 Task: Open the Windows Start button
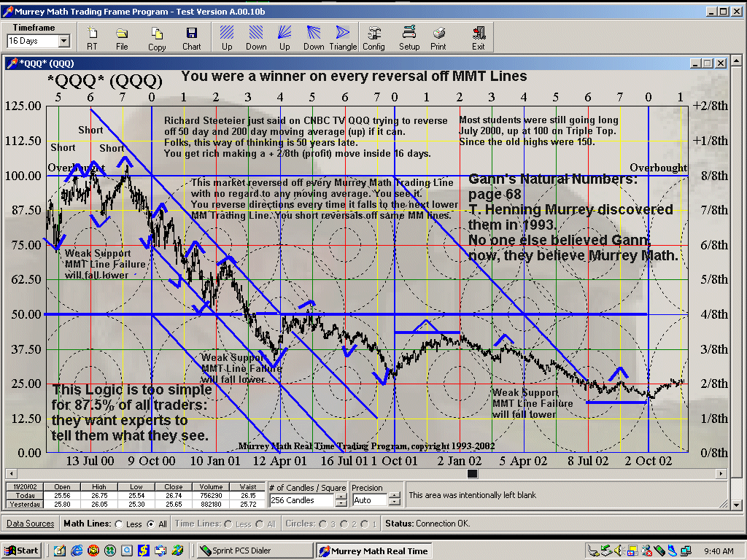pos(21,551)
